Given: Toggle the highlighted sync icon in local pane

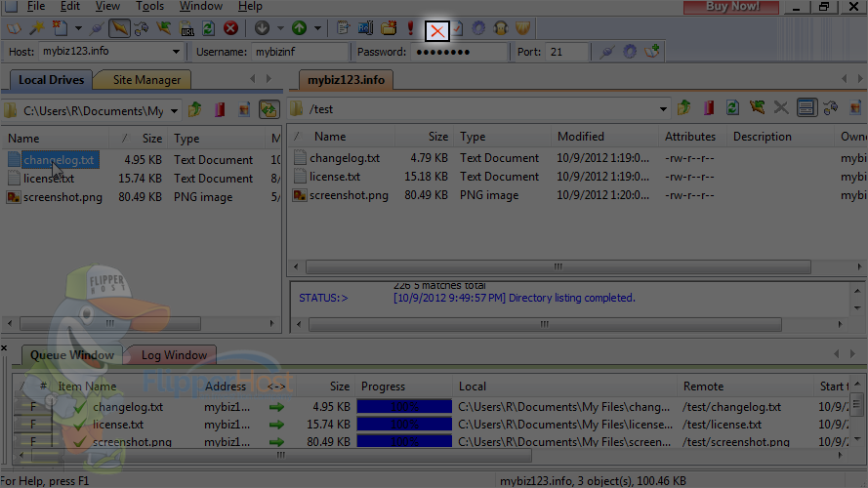Looking at the screenshot, I should 269,109.
